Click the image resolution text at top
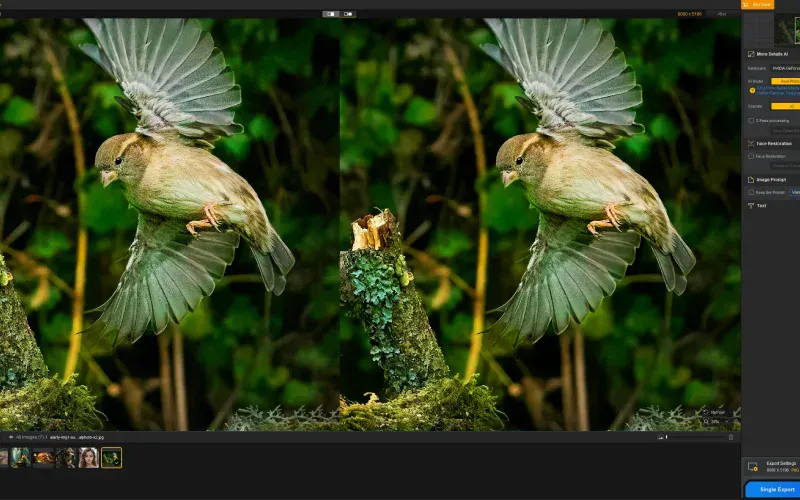Image resolution: width=800 pixels, height=500 pixels. pyautogui.click(x=689, y=14)
